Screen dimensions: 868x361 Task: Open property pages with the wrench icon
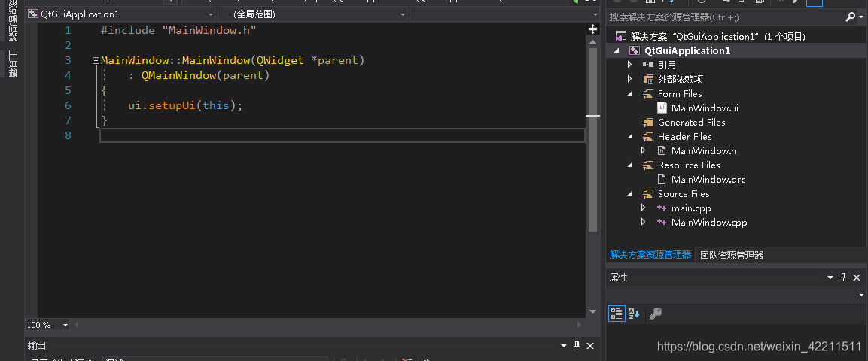click(x=656, y=314)
